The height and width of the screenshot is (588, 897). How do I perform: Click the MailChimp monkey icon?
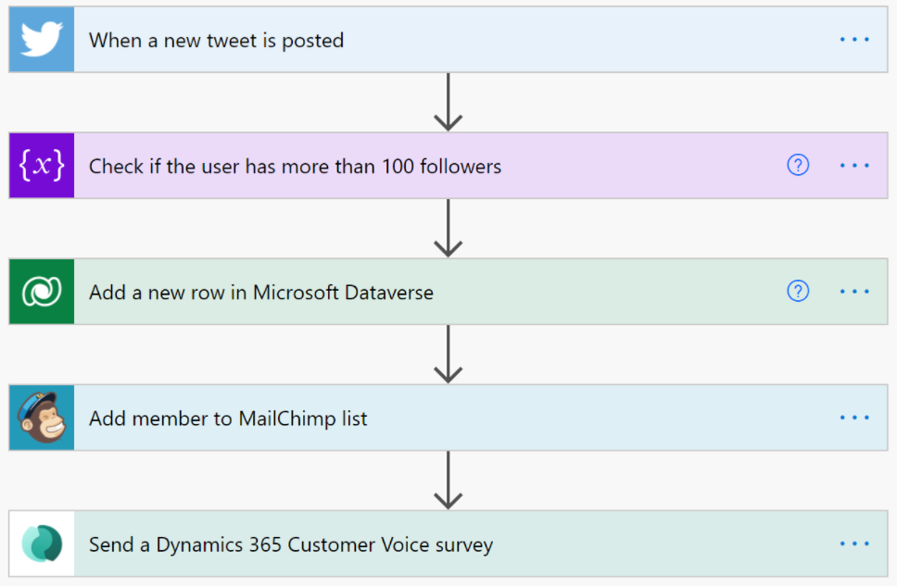tap(42, 418)
